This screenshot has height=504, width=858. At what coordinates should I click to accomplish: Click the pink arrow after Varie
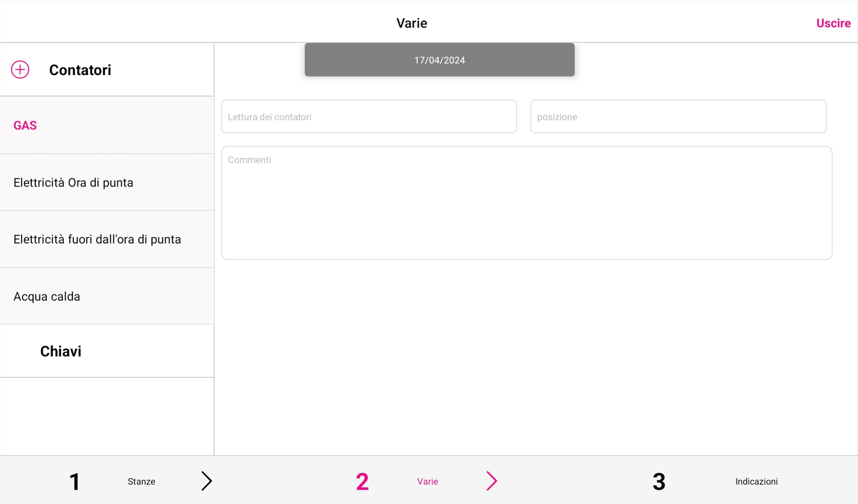click(492, 481)
